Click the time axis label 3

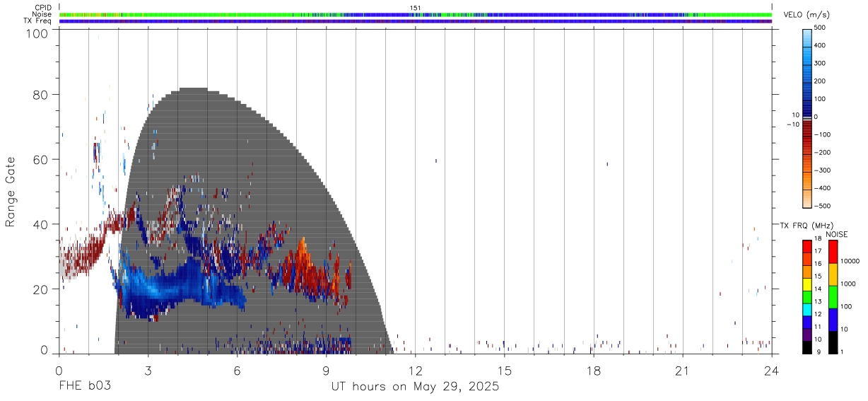148,370
